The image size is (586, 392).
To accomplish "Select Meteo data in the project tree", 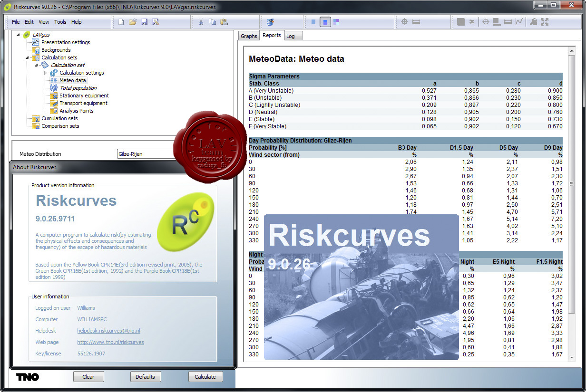I will (72, 80).
